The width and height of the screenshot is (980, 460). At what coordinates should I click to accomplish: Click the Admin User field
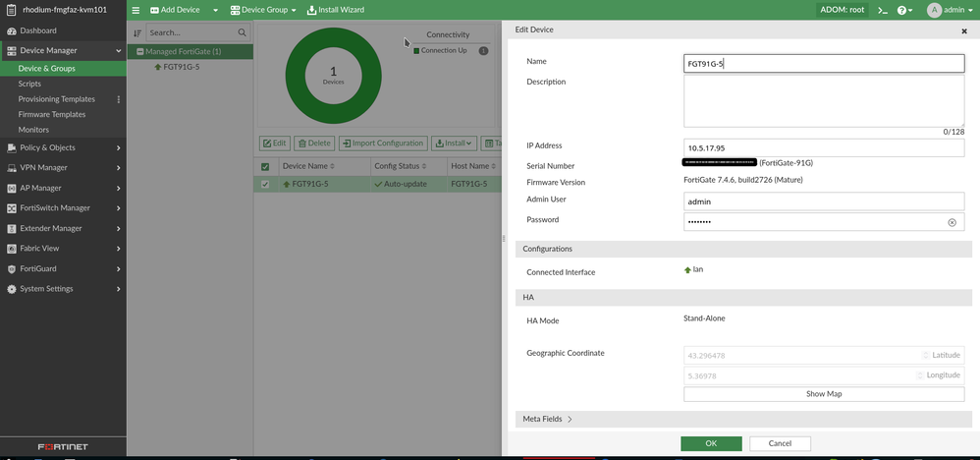click(x=824, y=201)
